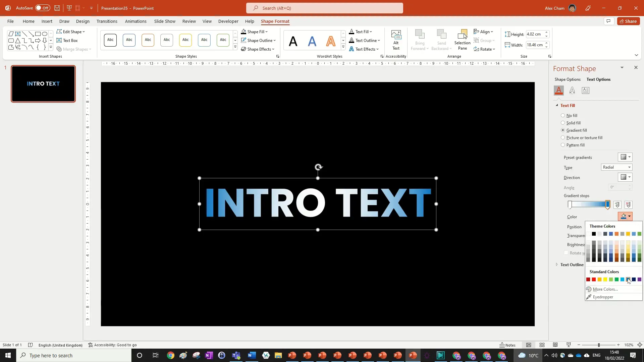Viewport: 644px width, 362px height.
Task: Open Google Chrome from taskbar
Action: point(170,355)
